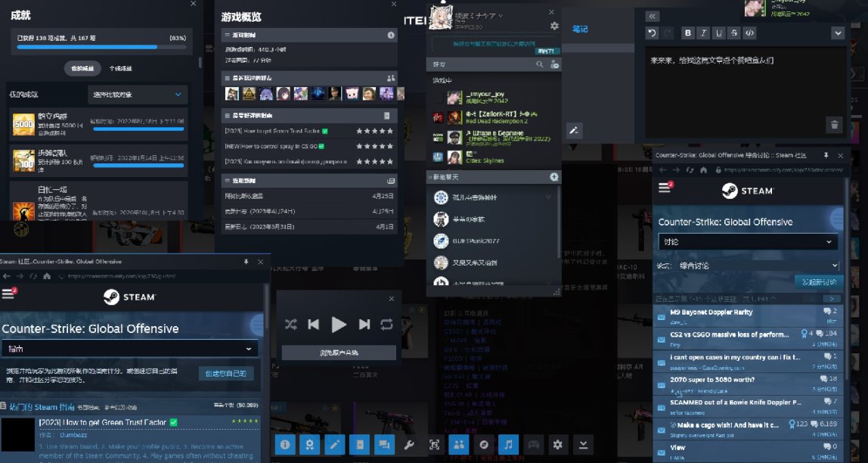The width and height of the screenshot is (868, 463).
Task: Toggle the friends icon in bottom toolbar
Action: point(458,445)
